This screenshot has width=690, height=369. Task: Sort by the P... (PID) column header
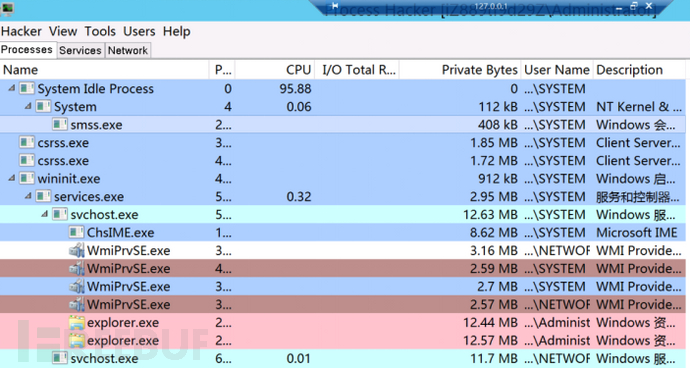[x=222, y=70]
